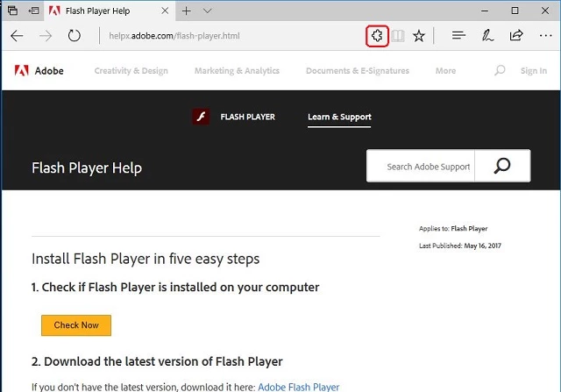Open Adobe Flash Player download link
The image size is (561, 392).
[298, 387]
